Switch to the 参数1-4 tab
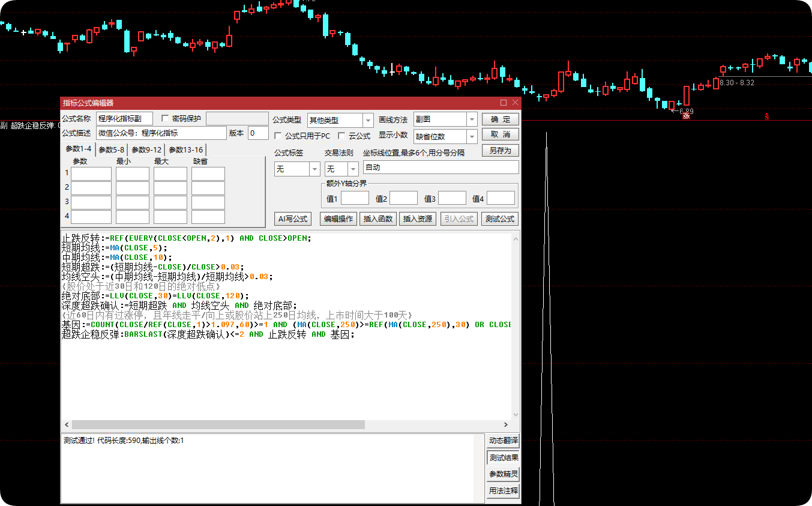 click(x=79, y=149)
